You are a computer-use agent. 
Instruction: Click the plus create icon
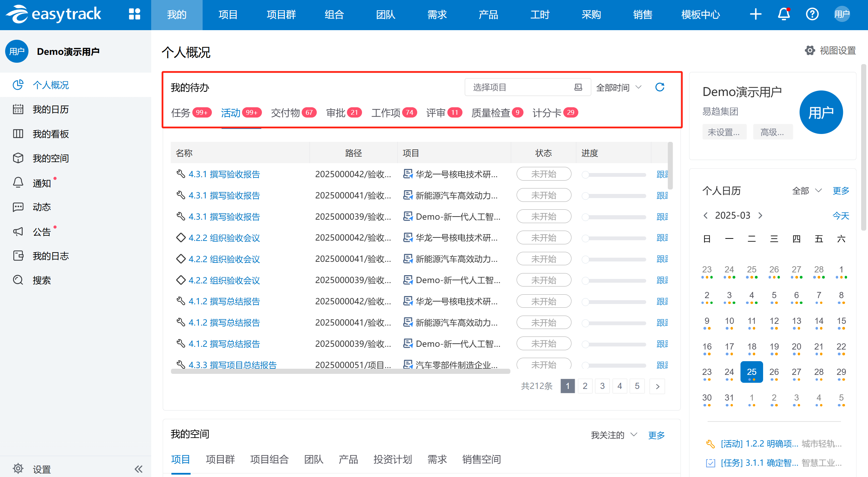click(756, 14)
